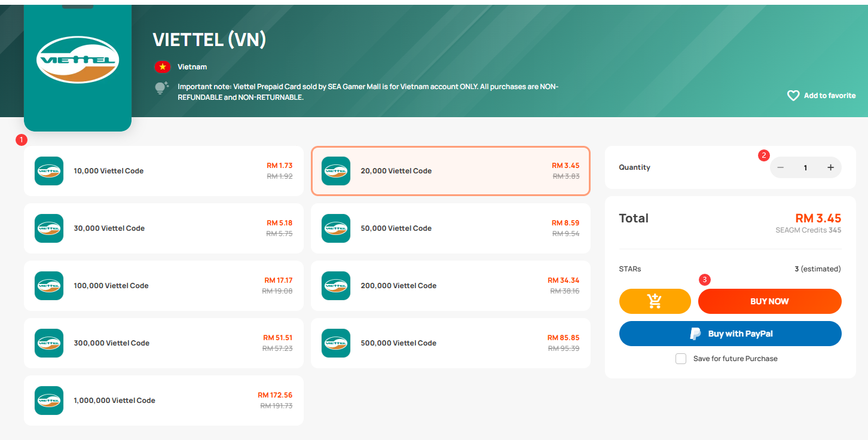Click the RM 172.56 price

pos(275,395)
